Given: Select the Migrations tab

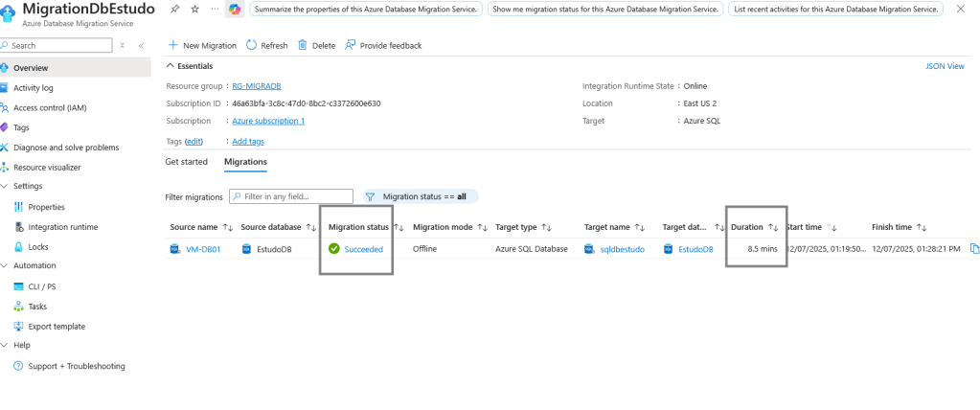Looking at the screenshot, I should tap(245, 162).
